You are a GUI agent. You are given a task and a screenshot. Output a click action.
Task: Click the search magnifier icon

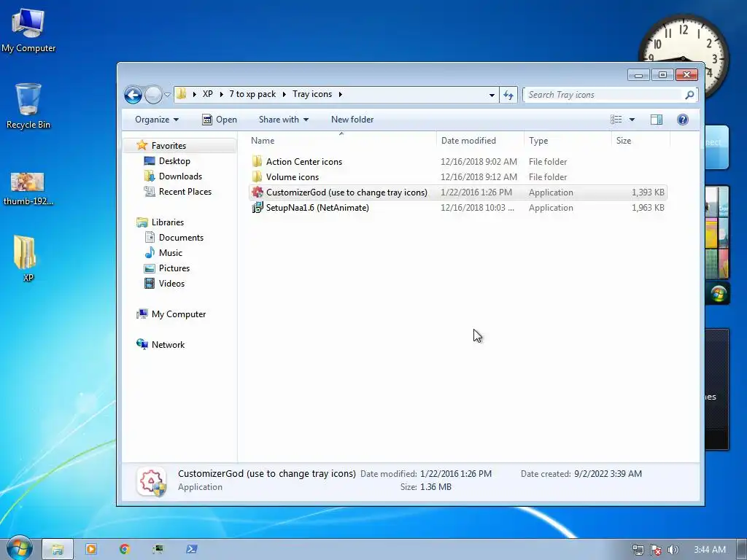689,95
